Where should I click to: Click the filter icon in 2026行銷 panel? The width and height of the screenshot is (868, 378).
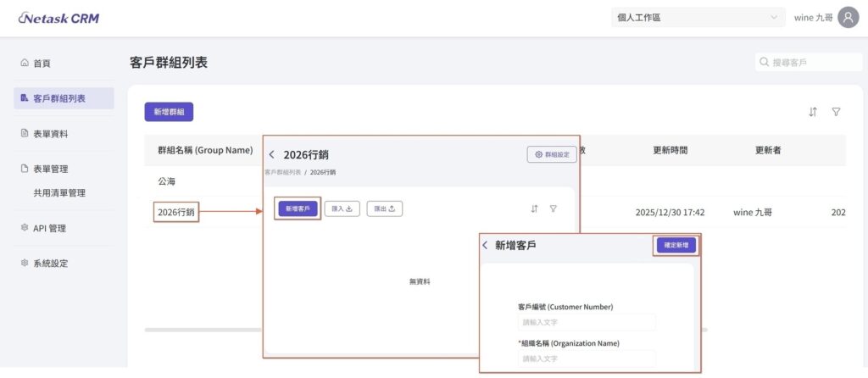click(x=553, y=208)
